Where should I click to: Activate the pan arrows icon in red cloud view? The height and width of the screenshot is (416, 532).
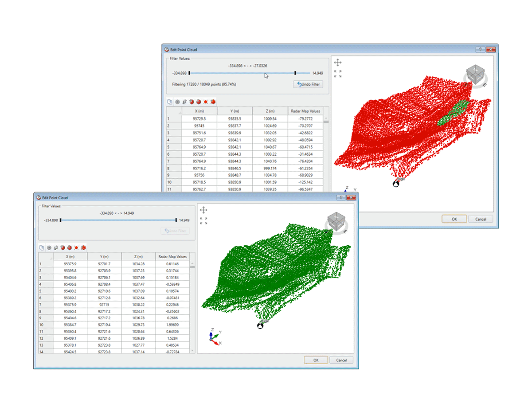click(x=338, y=63)
